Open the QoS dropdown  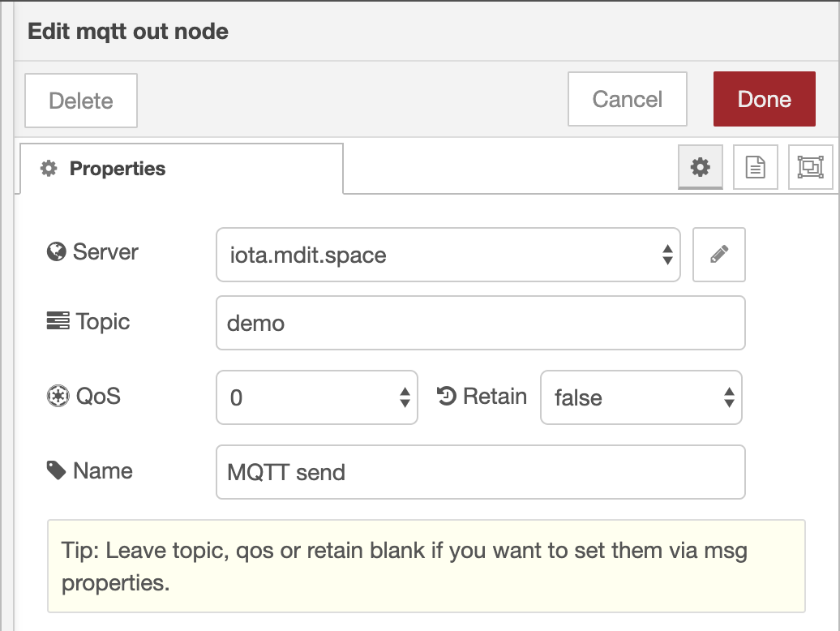coord(316,397)
